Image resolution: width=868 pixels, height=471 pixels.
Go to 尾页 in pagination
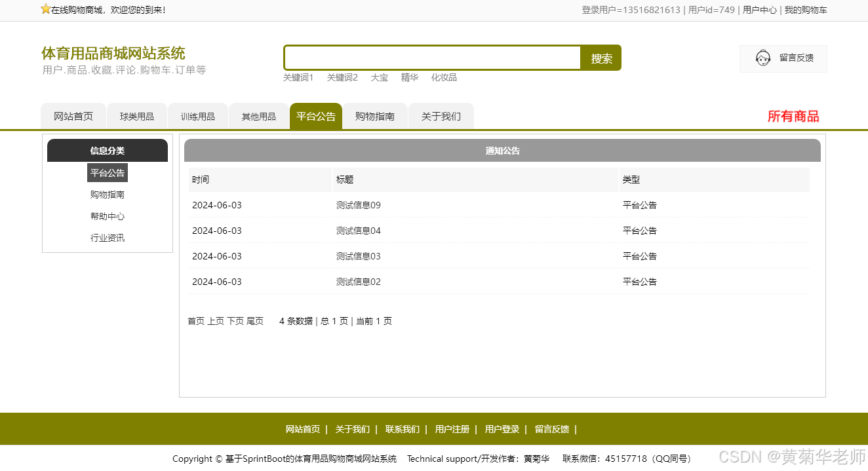pos(255,321)
